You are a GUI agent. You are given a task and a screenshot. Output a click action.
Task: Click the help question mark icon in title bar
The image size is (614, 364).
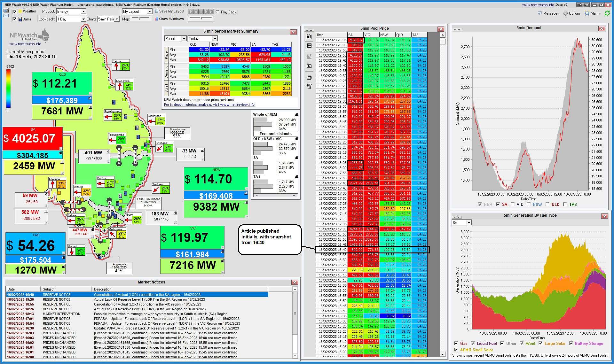[x=580, y=5]
